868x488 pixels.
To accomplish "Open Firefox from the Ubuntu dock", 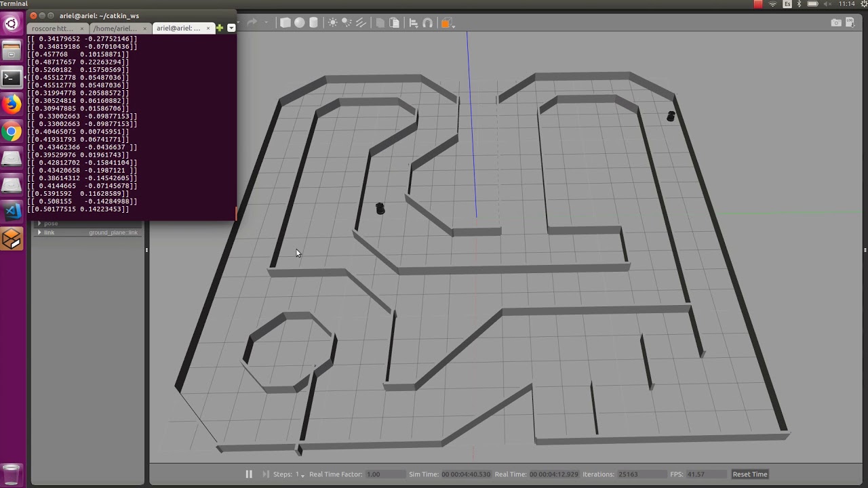I will coord(12,104).
